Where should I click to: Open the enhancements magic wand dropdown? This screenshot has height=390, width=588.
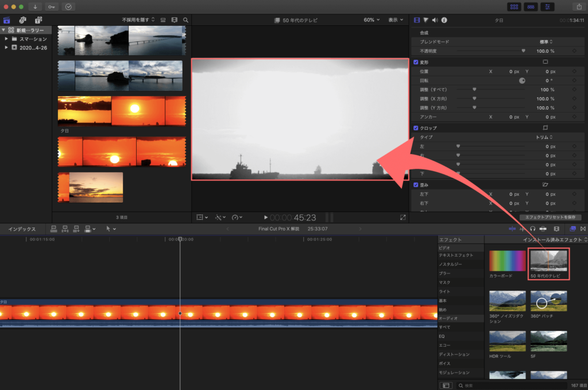220,218
